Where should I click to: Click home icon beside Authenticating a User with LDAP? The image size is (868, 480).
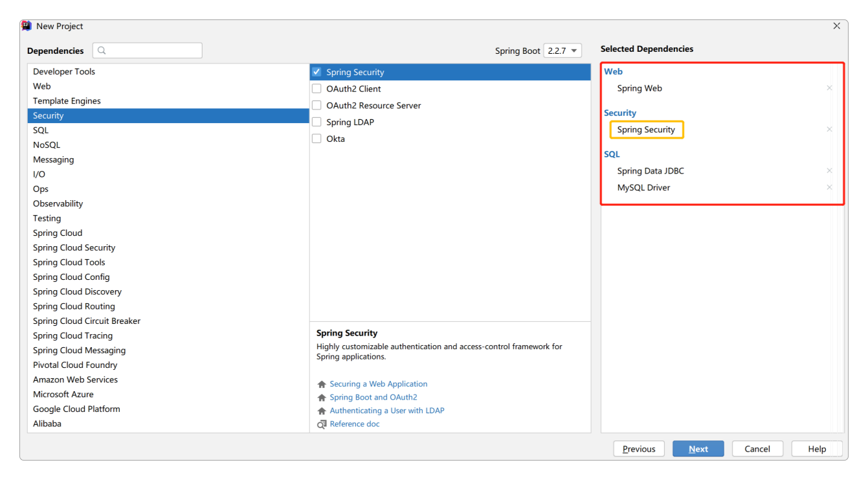click(322, 411)
